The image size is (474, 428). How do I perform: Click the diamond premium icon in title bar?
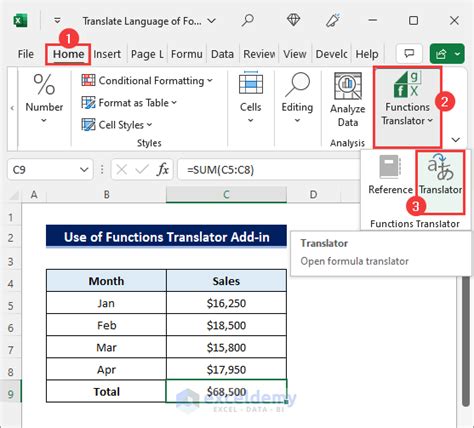293,20
